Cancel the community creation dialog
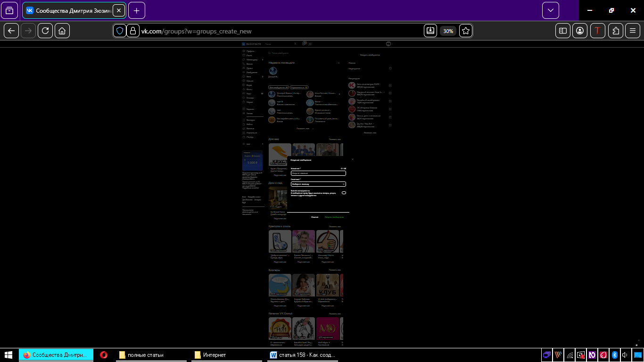Viewport: 644px width, 362px height. click(x=314, y=217)
